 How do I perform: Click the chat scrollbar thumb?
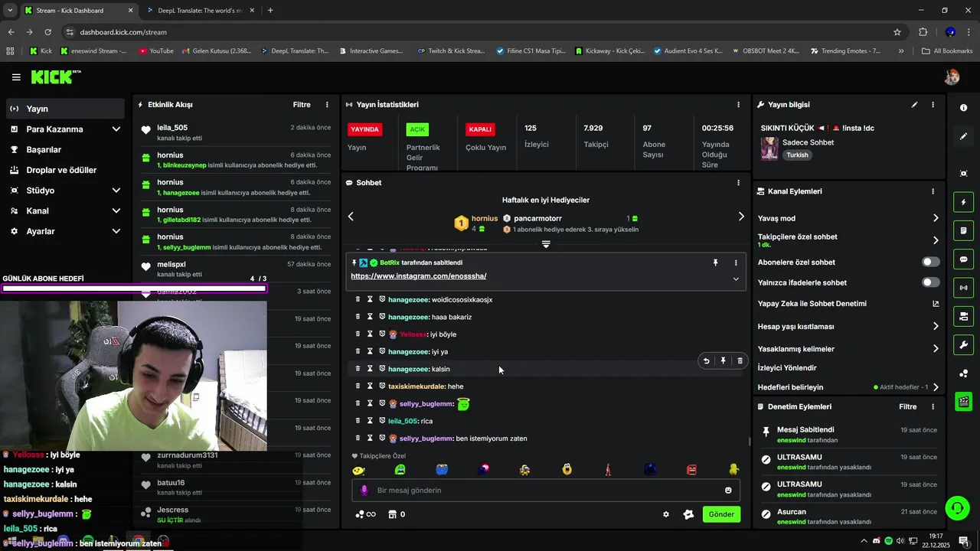click(749, 442)
